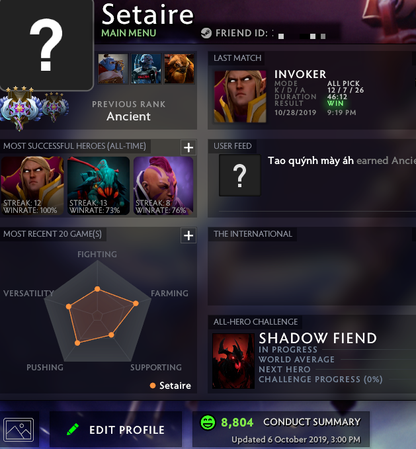Click the profile avatar question mark
The width and height of the screenshot is (416, 449).
click(x=46, y=45)
